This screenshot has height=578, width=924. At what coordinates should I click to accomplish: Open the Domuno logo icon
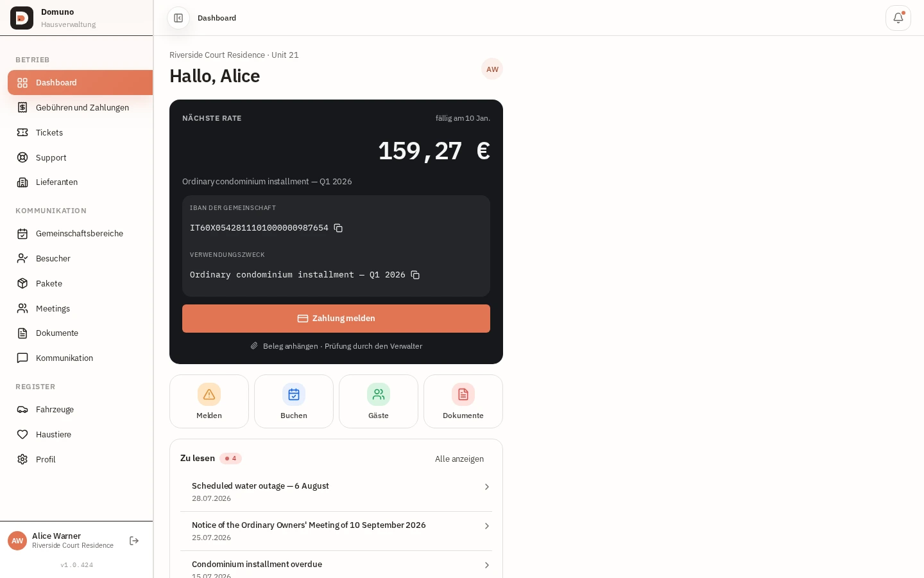(x=22, y=18)
